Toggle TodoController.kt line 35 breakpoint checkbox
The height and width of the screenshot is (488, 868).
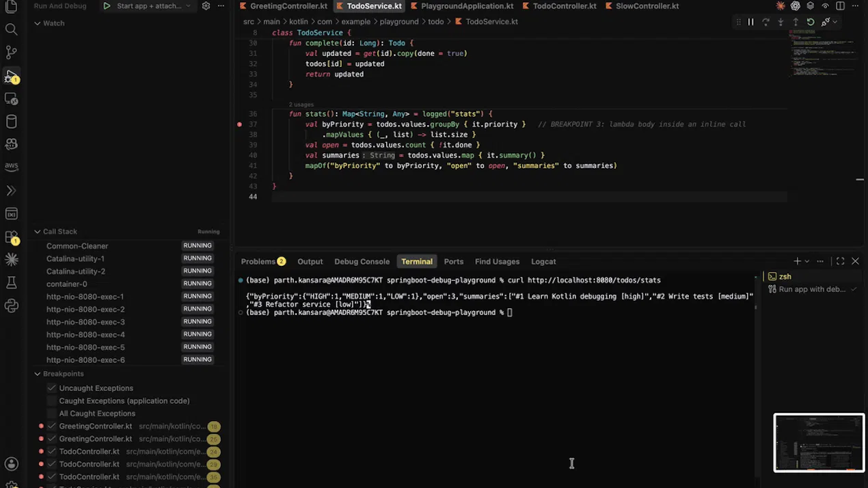[x=52, y=477]
